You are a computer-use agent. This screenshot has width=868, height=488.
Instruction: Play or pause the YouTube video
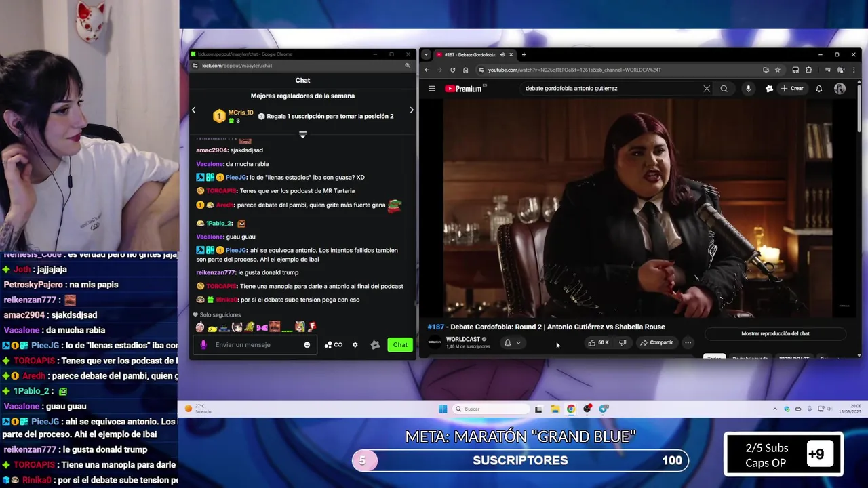tap(638, 209)
